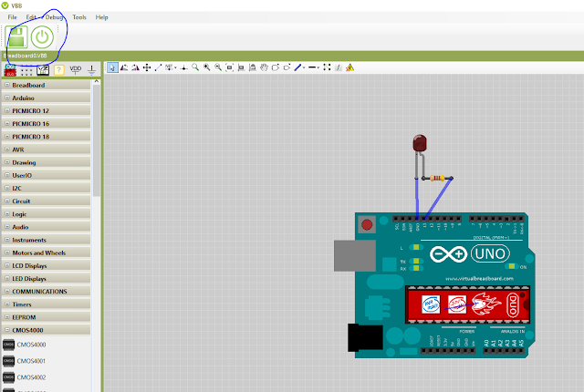Click the zoom-to-fit frame icon
Screen dimensions: 584x392
click(229, 67)
